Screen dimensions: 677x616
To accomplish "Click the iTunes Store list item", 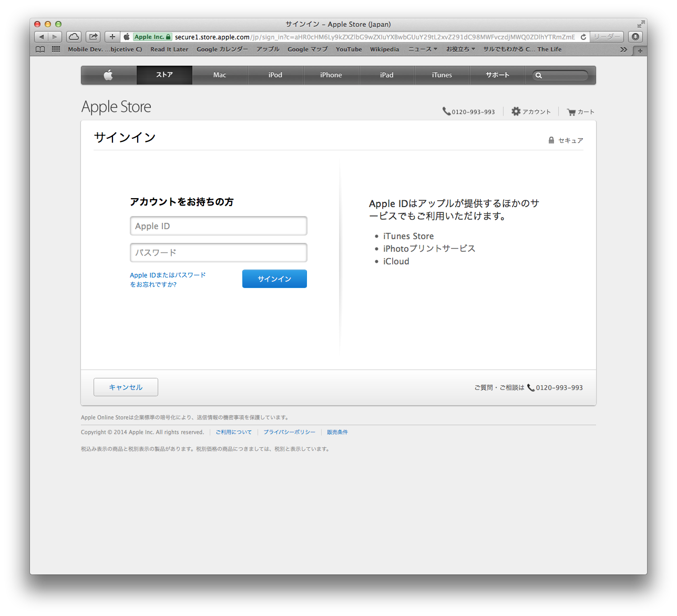I will pyautogui.click(x=408, y=237).
